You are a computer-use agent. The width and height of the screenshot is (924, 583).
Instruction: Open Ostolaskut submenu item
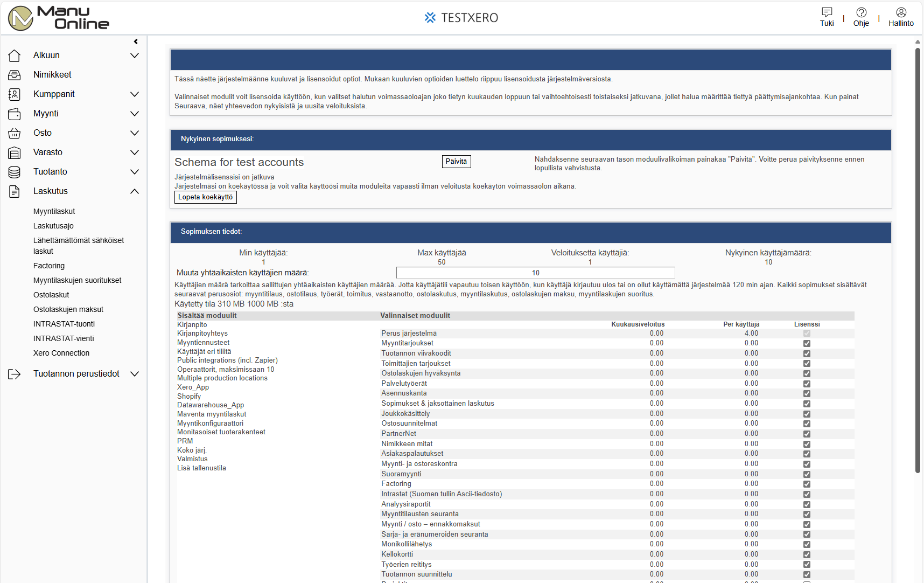pos(51,295)
